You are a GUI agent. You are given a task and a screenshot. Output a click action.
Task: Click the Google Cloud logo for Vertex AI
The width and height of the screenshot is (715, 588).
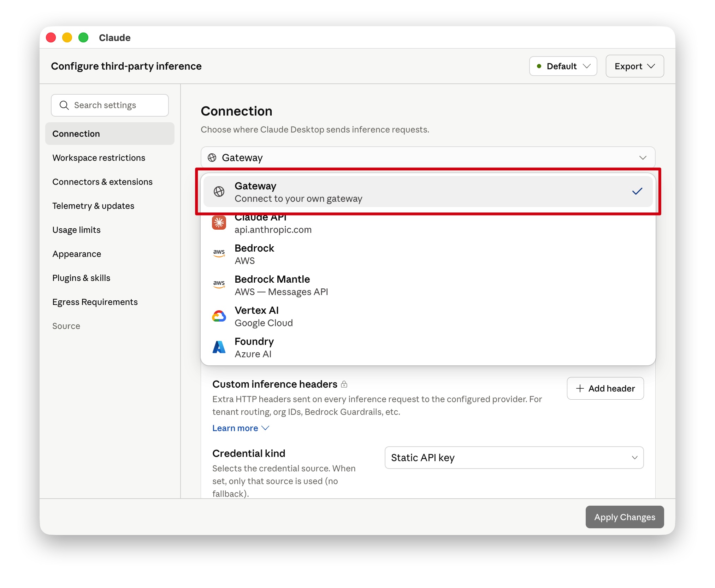tap(219, 316)
